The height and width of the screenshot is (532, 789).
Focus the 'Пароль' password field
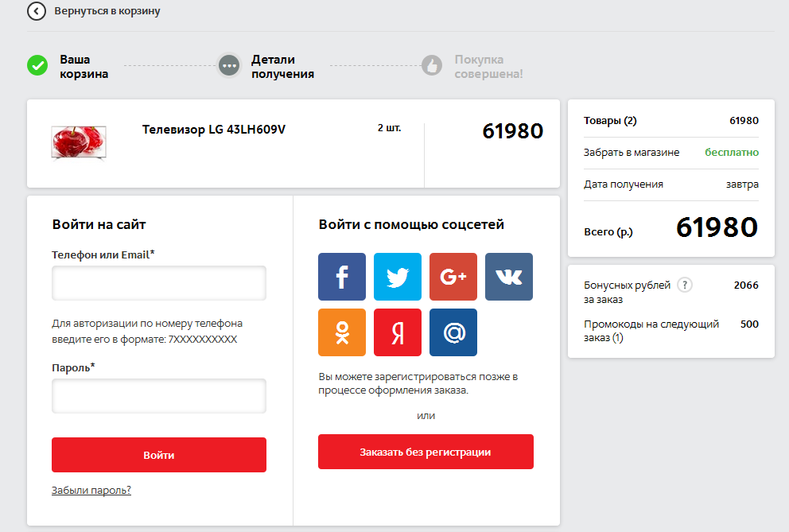[x=159, y=395]
